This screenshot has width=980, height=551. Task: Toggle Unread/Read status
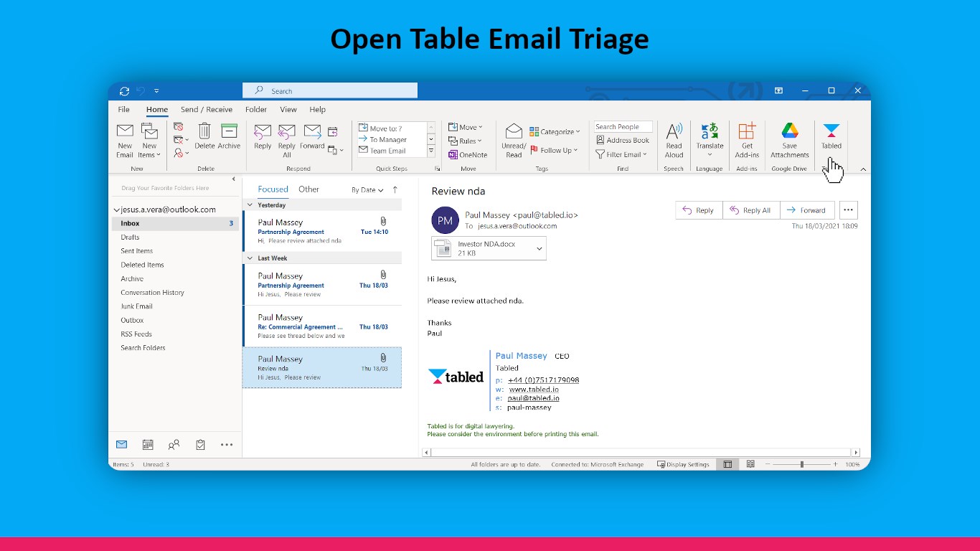514,141
